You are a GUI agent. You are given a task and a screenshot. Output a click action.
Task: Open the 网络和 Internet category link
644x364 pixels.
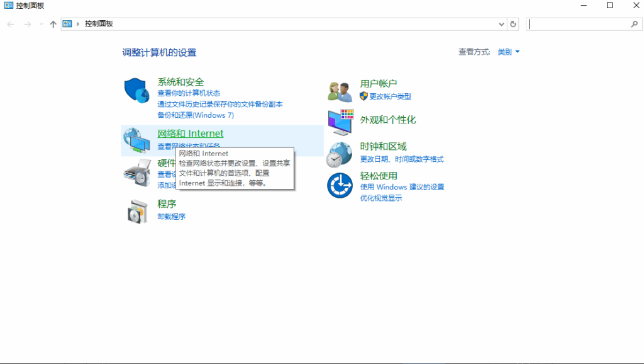click(190, 134)
